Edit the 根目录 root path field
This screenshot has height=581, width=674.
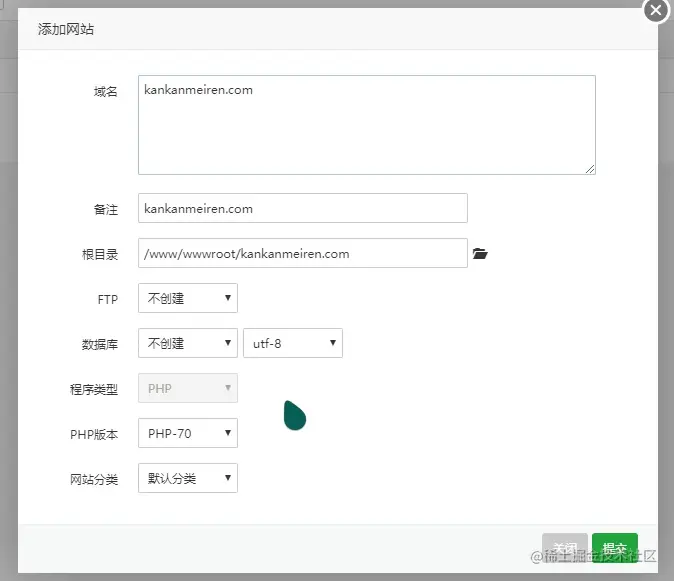point(303,253)
